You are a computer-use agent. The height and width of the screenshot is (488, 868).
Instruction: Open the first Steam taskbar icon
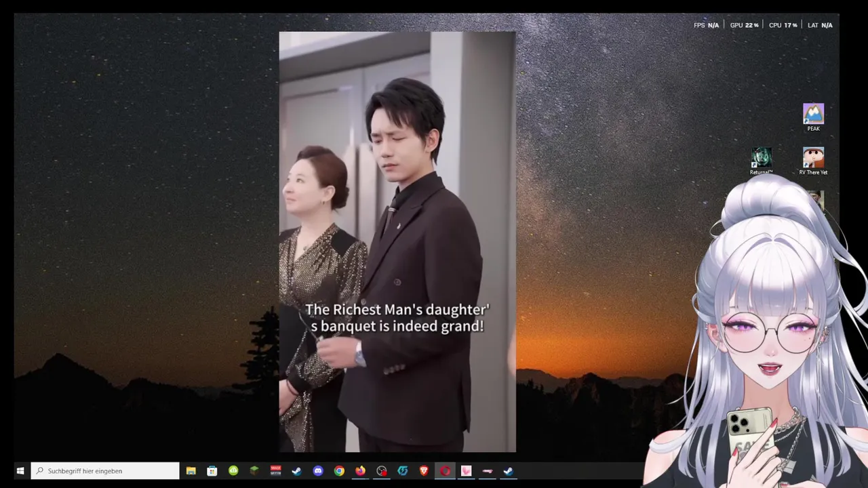click(296, 471)
